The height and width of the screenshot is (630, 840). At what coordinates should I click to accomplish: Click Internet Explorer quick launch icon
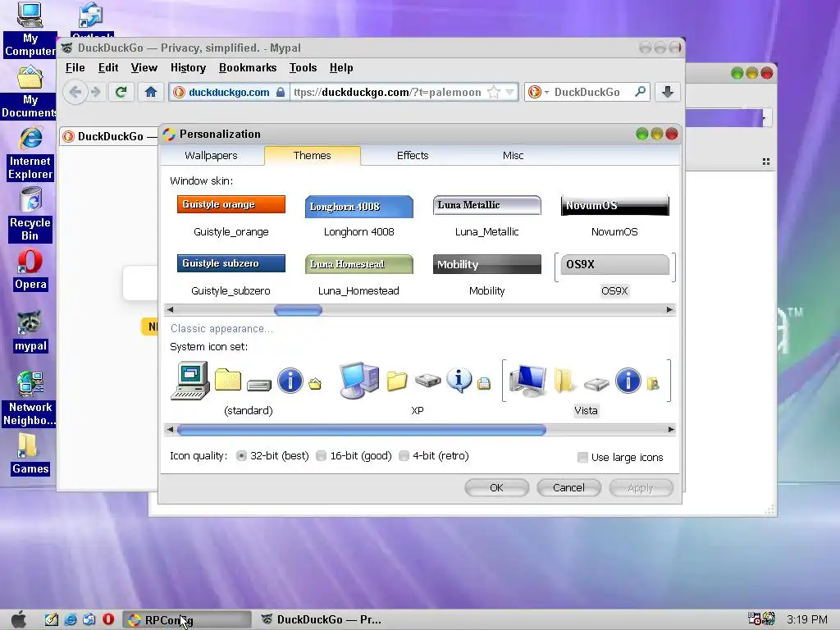pyautogui.click(x=71, y=619)
